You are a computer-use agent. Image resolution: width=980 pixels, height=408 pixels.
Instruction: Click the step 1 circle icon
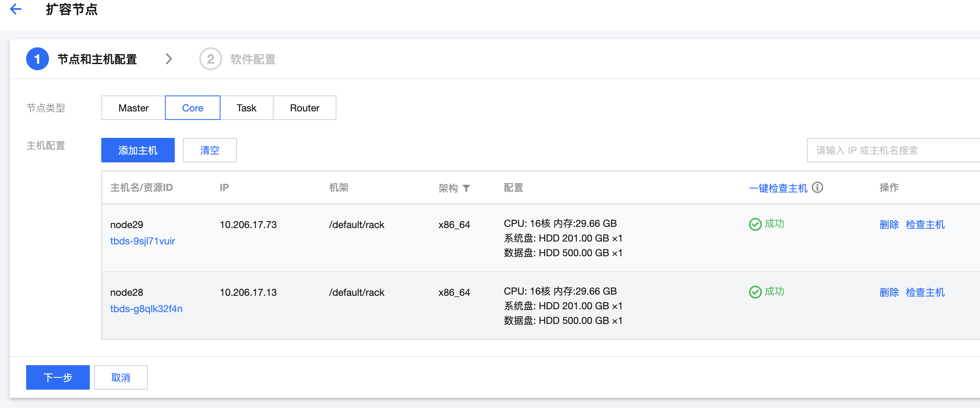coord(37,59)
